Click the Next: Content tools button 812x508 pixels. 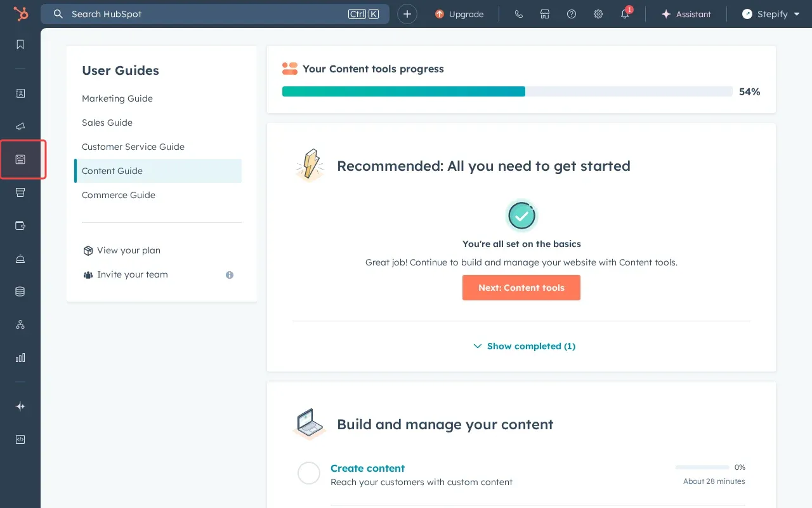521,288
